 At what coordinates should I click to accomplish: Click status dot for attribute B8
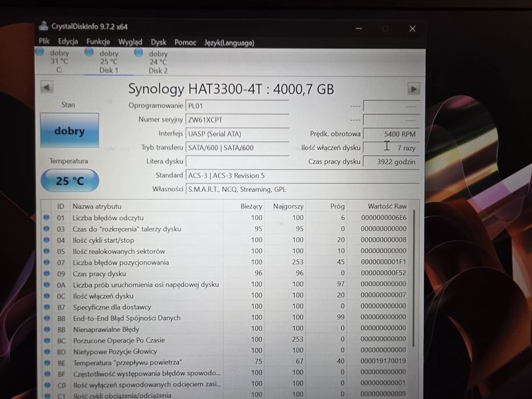(x=47, y=318)
